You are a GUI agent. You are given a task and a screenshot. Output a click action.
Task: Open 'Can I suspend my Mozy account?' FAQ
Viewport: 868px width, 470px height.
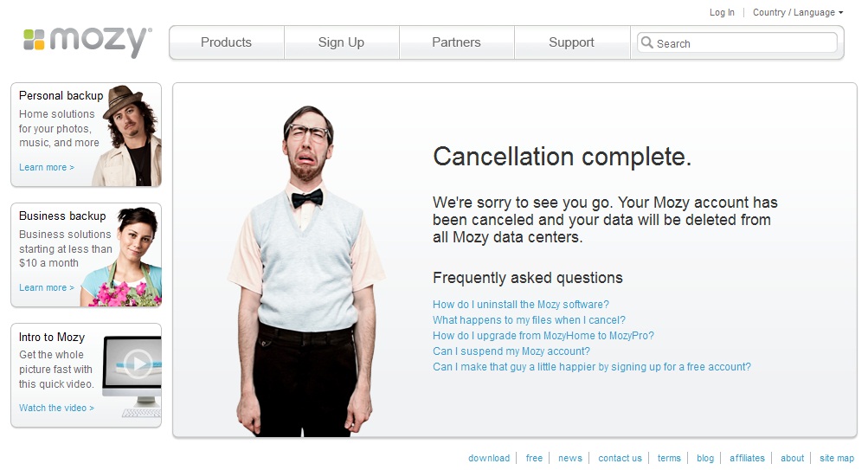pyautogui.click(x=511, y=351)
